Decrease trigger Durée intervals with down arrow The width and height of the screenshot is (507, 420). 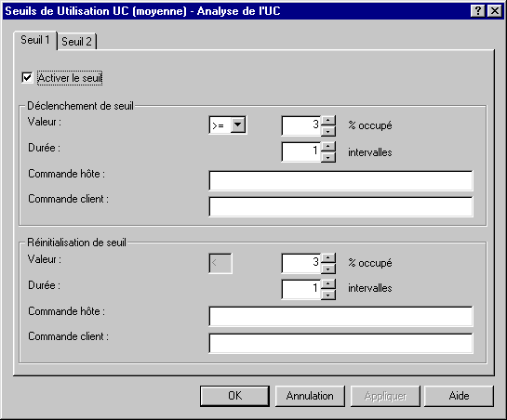(328, 157)
